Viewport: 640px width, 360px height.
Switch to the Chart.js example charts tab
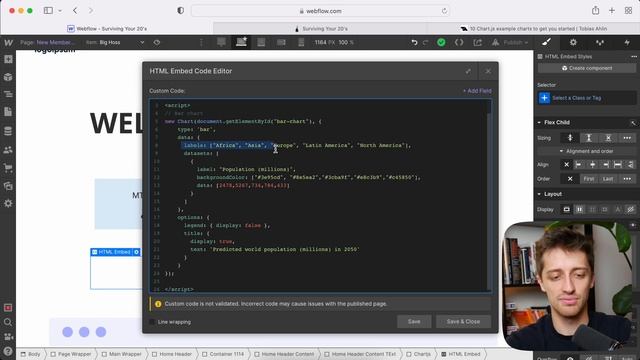pos(533,29)
